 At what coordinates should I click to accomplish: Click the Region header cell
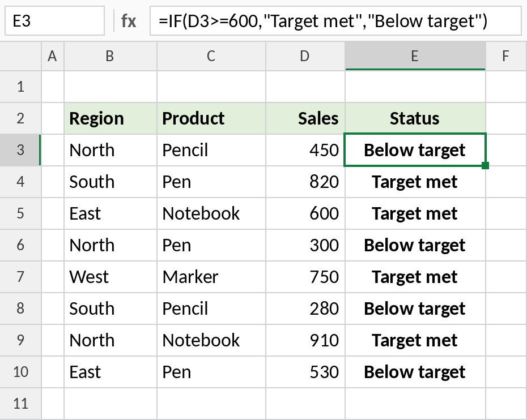point(110,118)
